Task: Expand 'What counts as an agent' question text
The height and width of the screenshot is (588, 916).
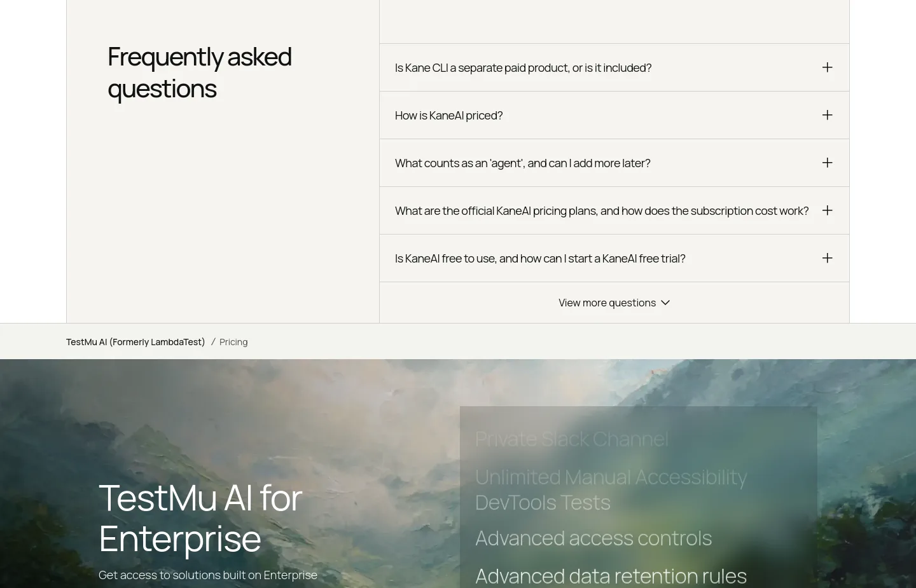Action: pos(522,163)
